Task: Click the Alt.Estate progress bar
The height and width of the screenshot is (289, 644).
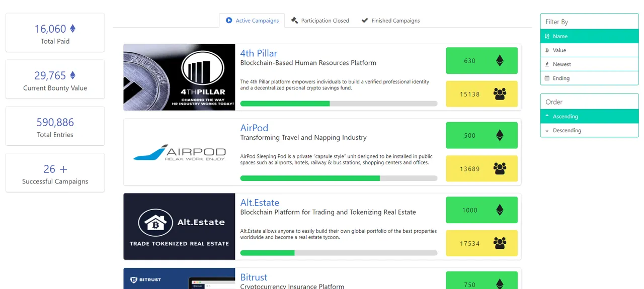Action: pos(339,253)
